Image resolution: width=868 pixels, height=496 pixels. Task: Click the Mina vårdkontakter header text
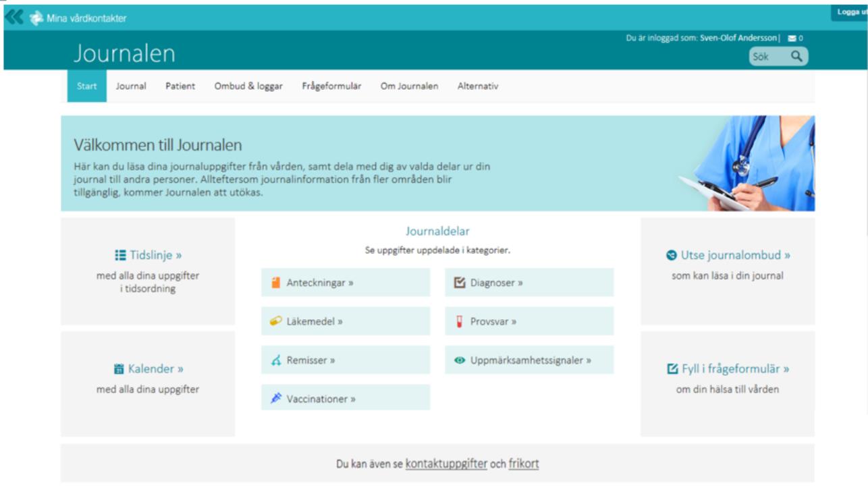86,19
